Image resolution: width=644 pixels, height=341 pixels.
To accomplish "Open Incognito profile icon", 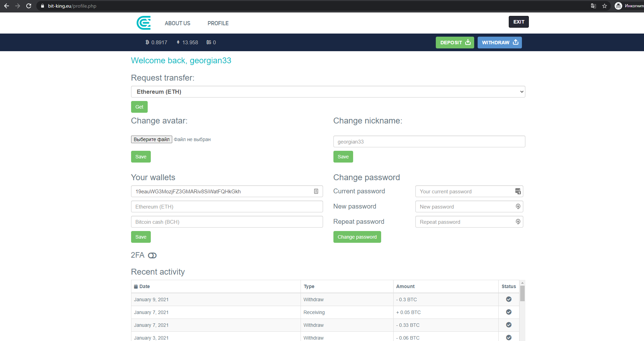I will tap(618, 6).
